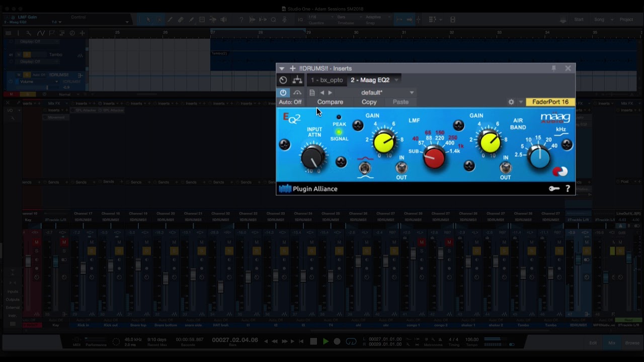
Task: Switch to the Song page
Action: [x=599, y=20]
